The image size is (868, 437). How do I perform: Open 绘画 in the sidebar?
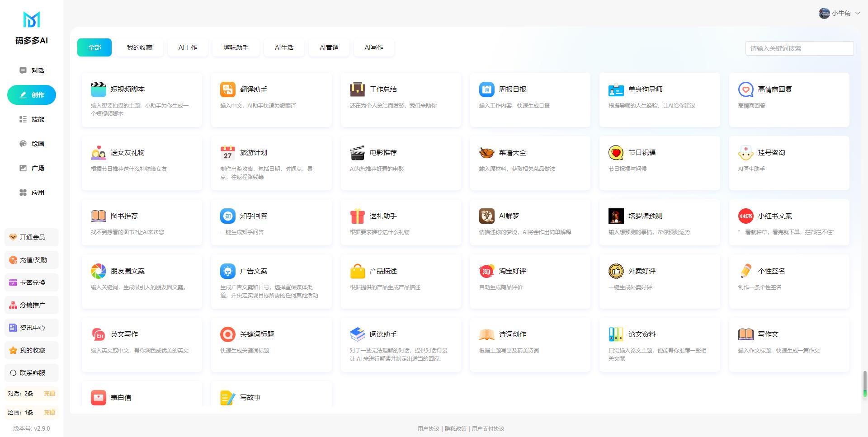[x=32, y=144]
